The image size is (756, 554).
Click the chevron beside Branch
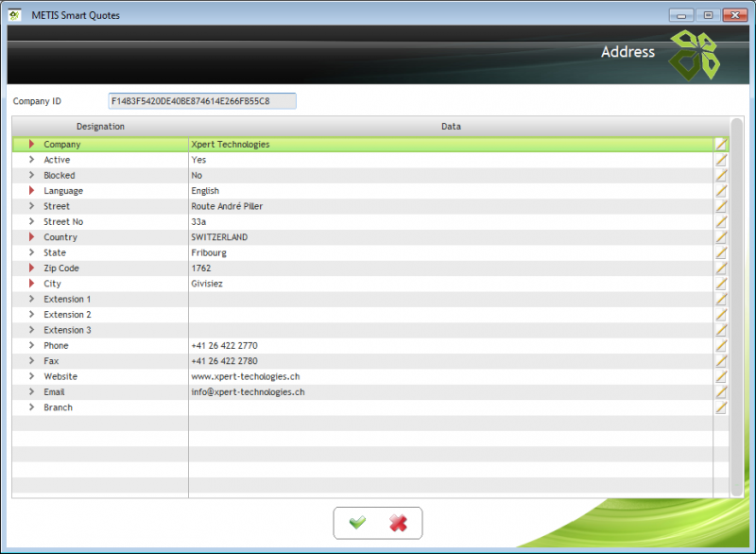(x=31, y=407)
